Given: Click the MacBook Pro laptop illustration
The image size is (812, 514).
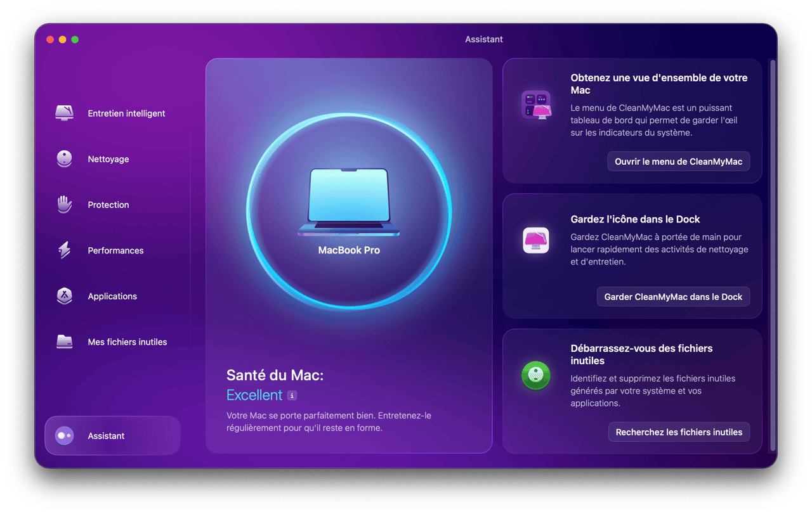Looking at the screenshot, I should 349,203.
